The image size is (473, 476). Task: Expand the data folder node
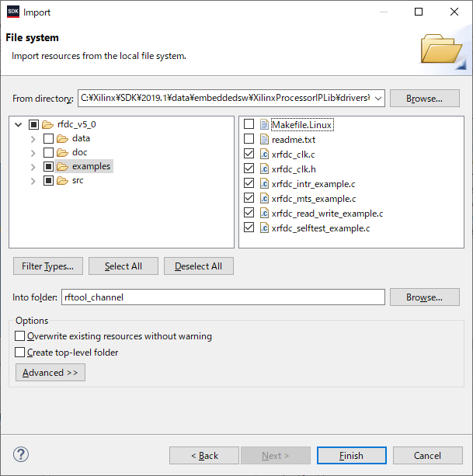(x=33, y=139)
